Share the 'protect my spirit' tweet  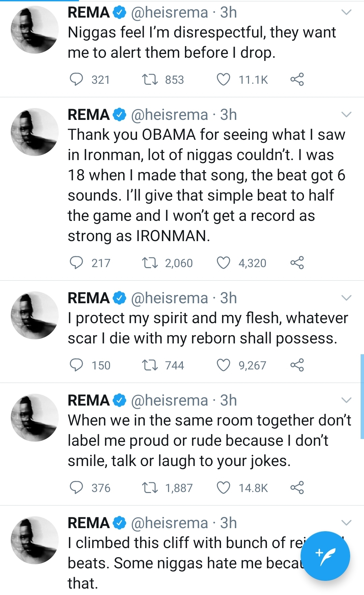click(x=297, y=365)
